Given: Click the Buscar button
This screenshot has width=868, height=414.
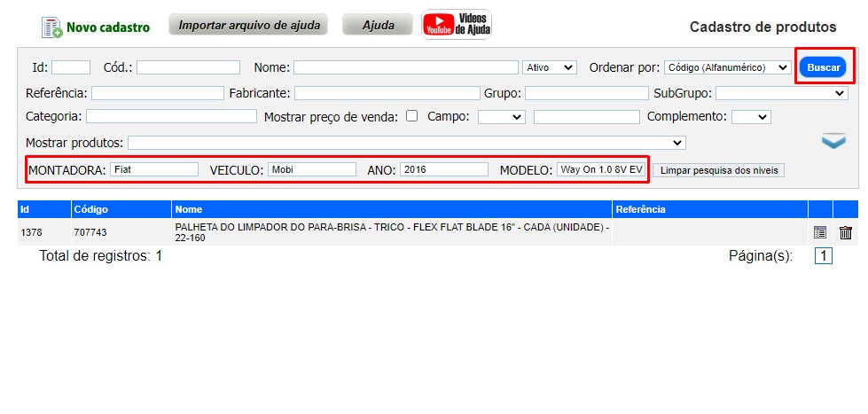Looking at the screenshot, I should tap(823, 67).
